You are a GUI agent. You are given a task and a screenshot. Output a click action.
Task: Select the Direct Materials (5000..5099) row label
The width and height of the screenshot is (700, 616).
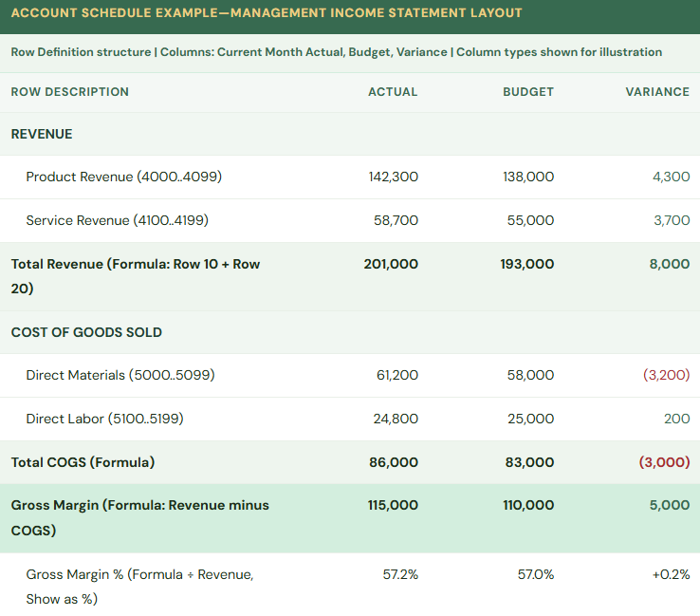tap(120, 375)
